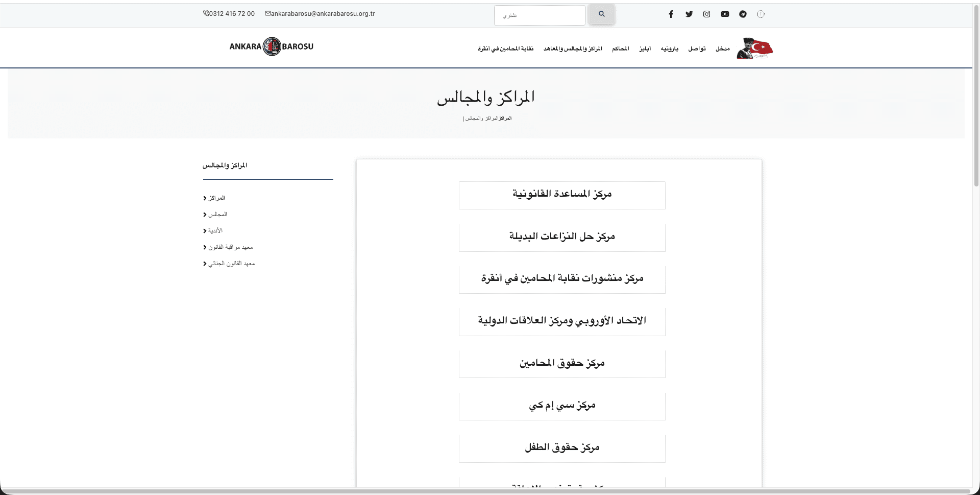Open the Instagram icon link
Screen dimensions: 980x495
point(706,14)
